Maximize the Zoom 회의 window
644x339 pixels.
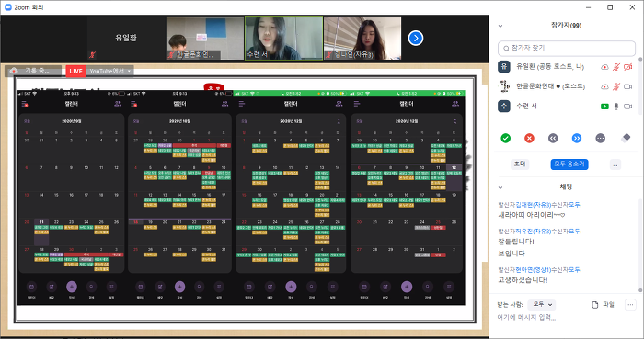pyautogui.click(x=610, y=7)
